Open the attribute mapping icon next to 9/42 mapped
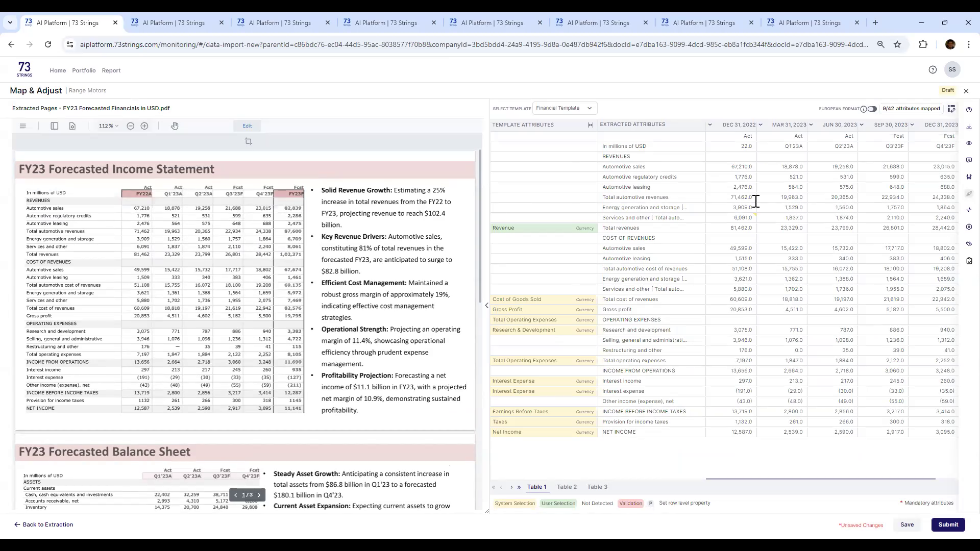The image size is (980, 551). point(951,108)
